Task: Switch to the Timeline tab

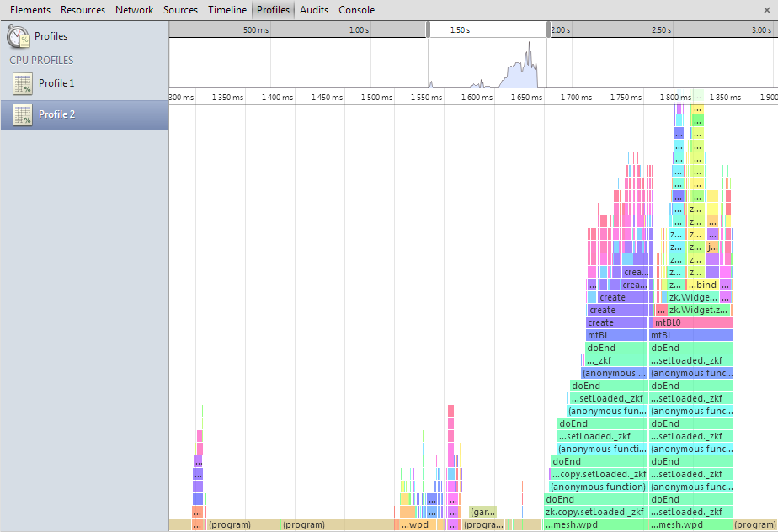Action: pyautogui.click(x=227, y=10)
